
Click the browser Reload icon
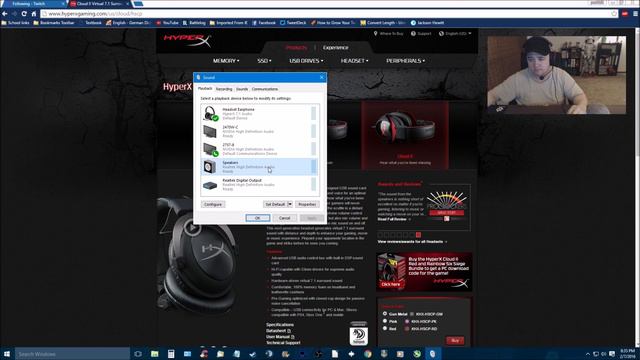(x=24, y=13)
